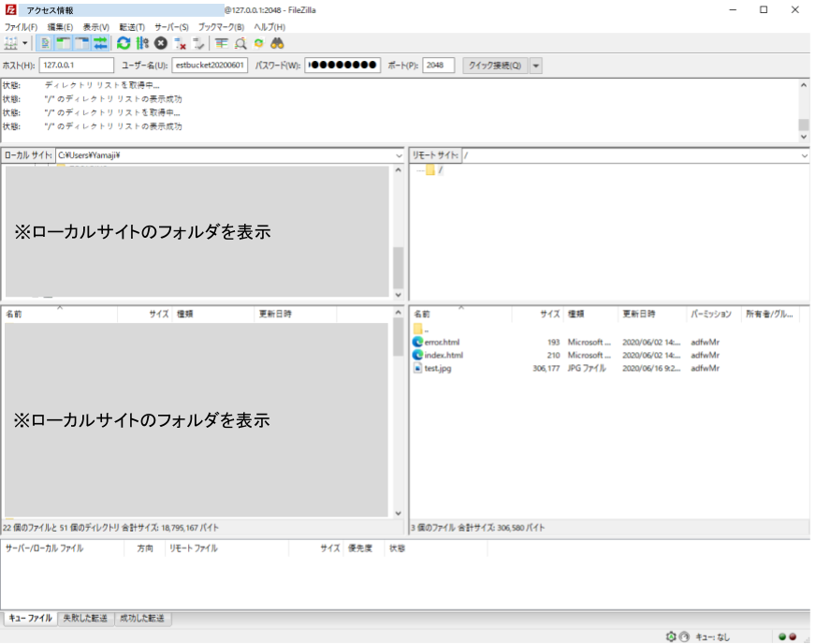Toggle processing of transfer queue
Image resolution: width=816 pixels, height=644 pixels.
coord(142,43)
